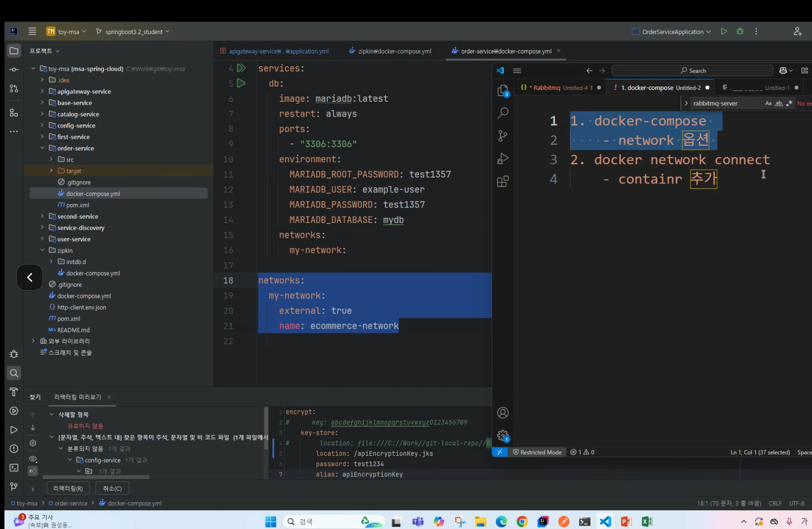
Task: Open the Windows Start menu
Action: coord(270,522)
